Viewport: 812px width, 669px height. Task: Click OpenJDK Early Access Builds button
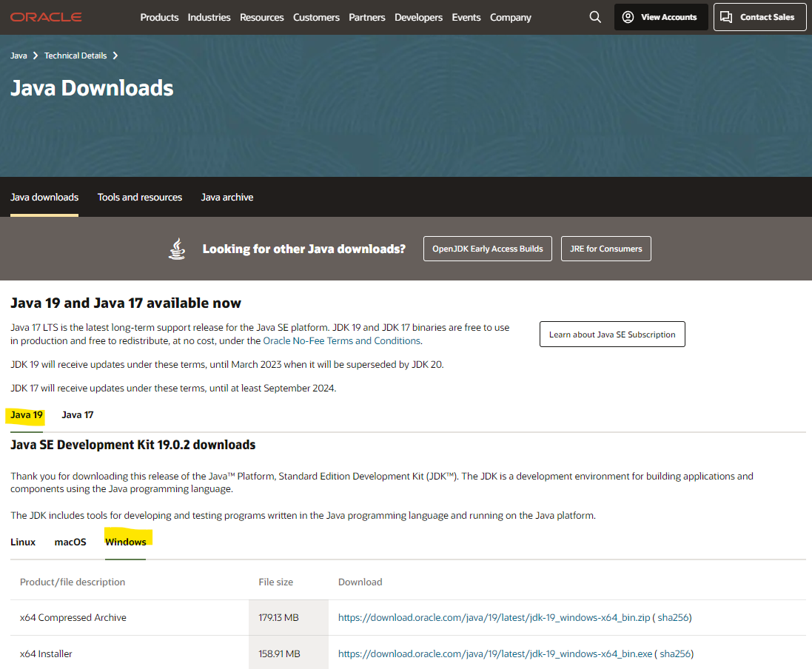click(487, 249)
